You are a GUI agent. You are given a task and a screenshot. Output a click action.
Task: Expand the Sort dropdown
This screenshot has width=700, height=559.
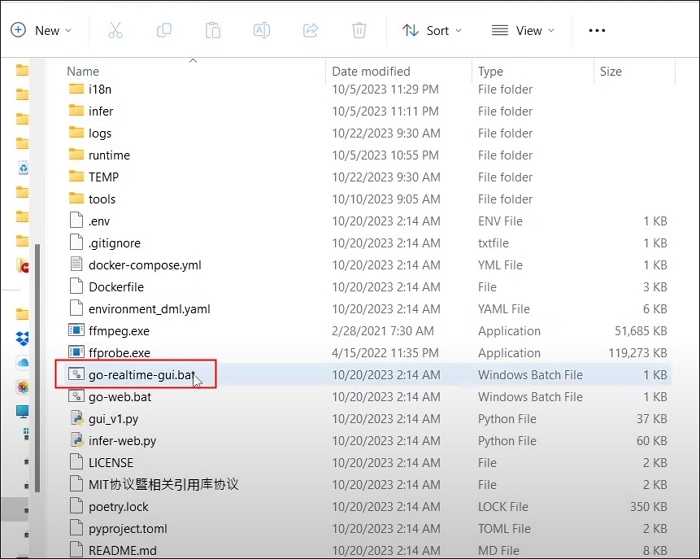pos(432,30)
